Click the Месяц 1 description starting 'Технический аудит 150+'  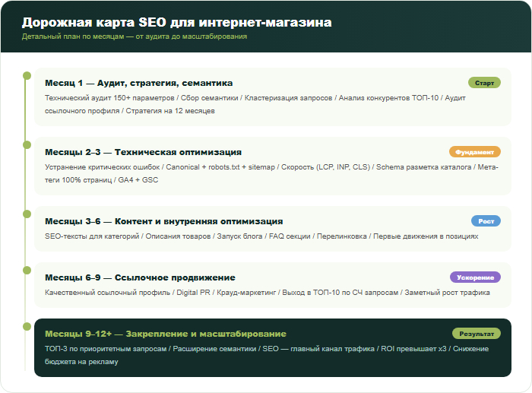[x=255, y=104]
